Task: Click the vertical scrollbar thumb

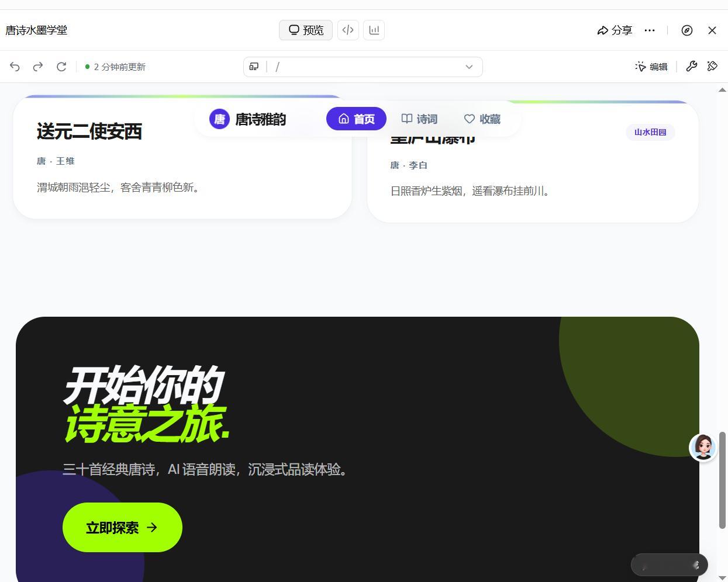Action: tap(722, 480)
